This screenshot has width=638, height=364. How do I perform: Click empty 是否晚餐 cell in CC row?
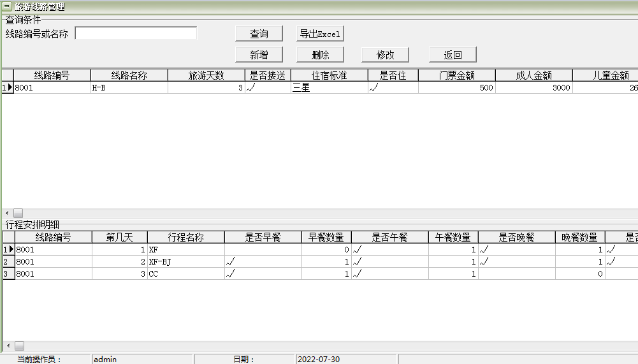(517, 274)
